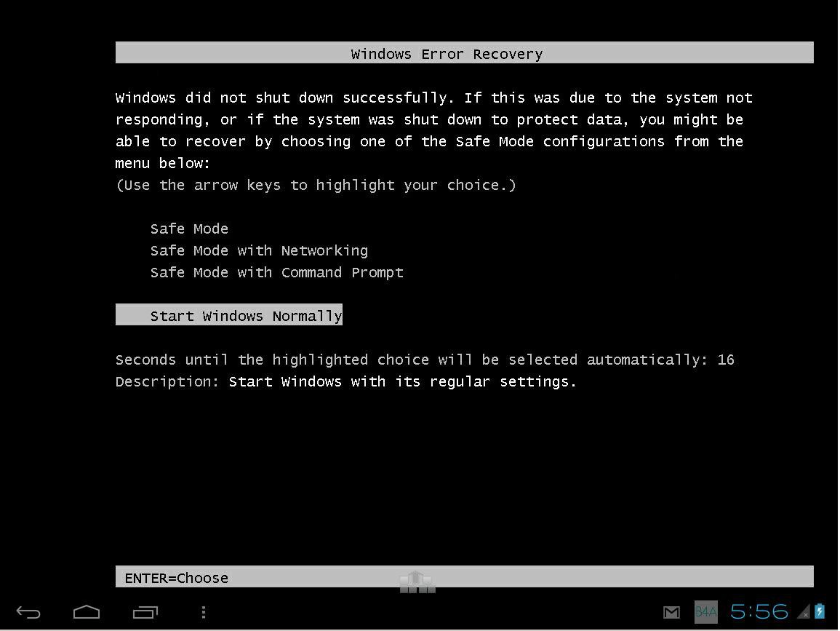Screen dimensions: 840x631
Task: Tap the Android home navigation icon
Action: [87, 611]
